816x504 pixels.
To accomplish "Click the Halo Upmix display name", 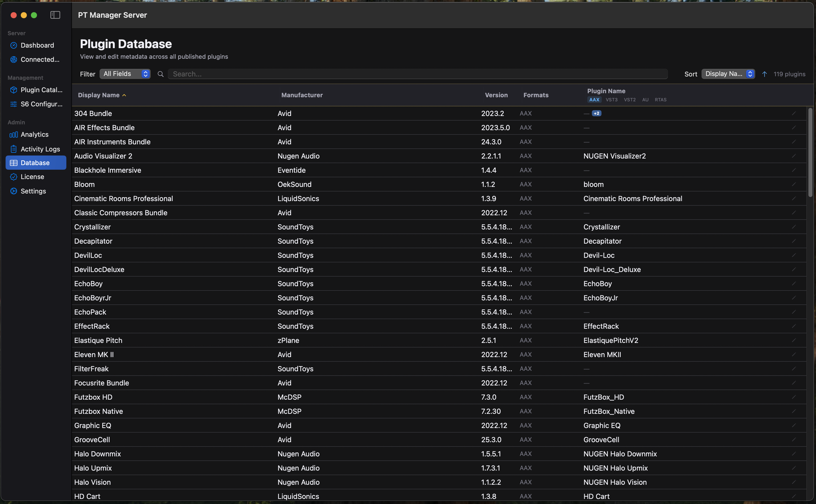I will [93, 468].
